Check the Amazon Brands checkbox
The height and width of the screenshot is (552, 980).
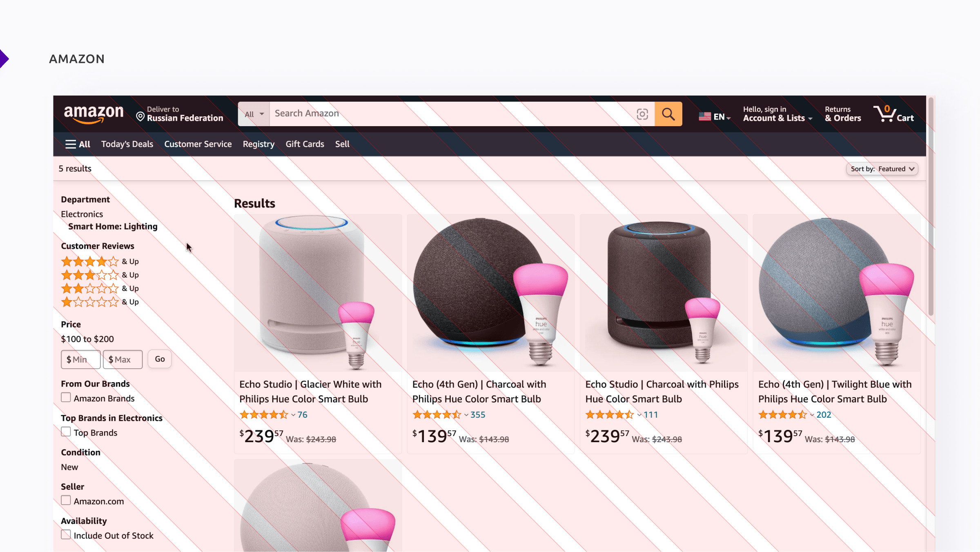point(66,398)
